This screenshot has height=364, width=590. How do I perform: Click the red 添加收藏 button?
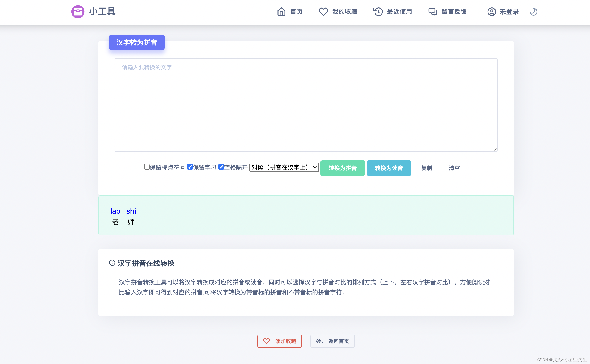(279, 341)
